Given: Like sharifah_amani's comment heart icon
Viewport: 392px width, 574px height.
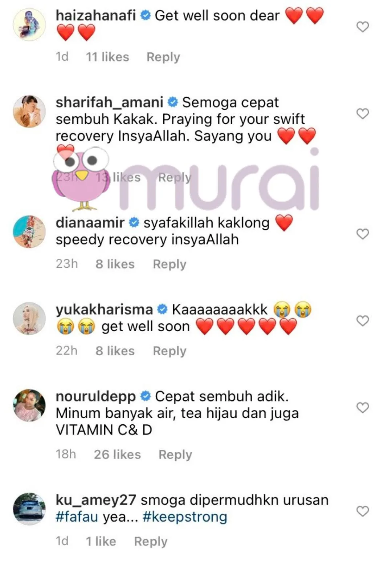Looking at the screenshot, I should (x=363, y=113).
